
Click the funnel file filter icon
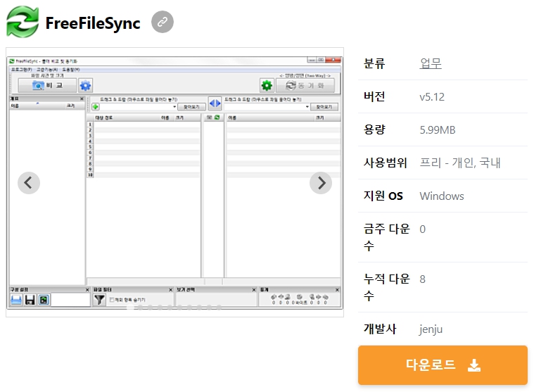click(99, 300)
